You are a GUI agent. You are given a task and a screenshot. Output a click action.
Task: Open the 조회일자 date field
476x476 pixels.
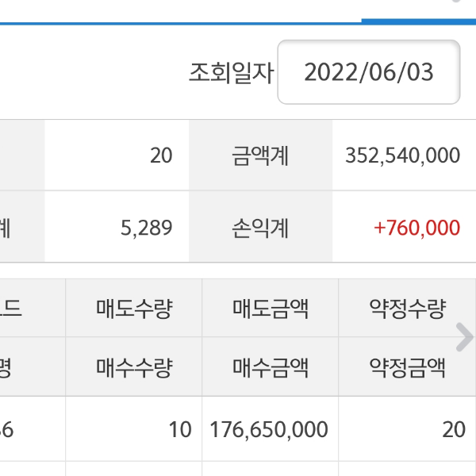pos(369,72)
